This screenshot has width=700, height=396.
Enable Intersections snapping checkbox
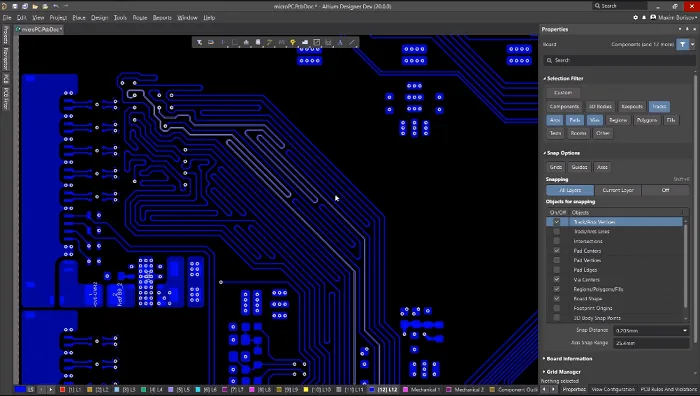coord(556,241)
